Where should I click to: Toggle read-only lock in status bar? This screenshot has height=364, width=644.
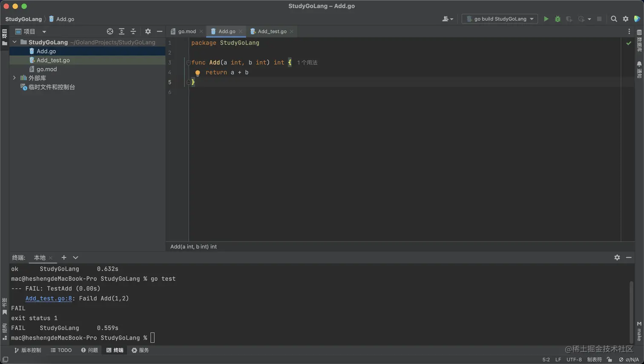coord(609,360)
